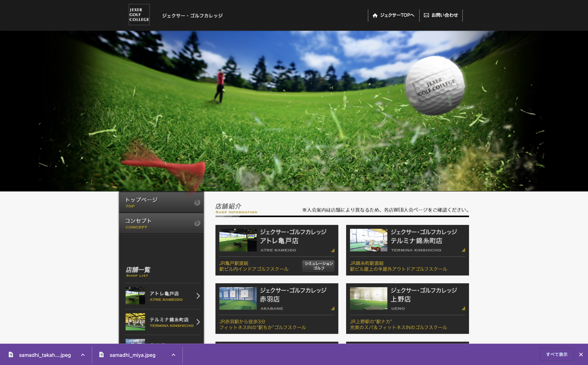This screenshot has height=365, width=588.
Task: Click the golf ball in the hero banner
Action: point(435,86)
